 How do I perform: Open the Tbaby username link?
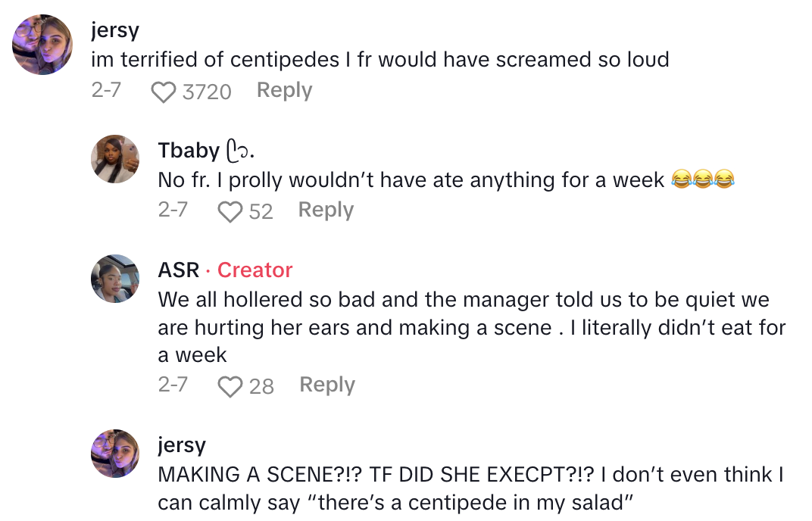pos(188,150)
